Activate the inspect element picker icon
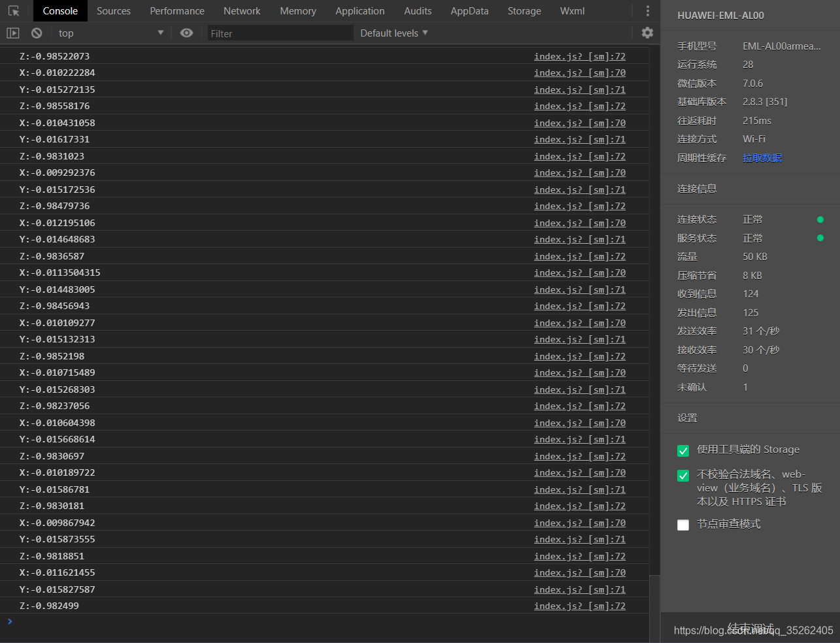This screenshot has height=643, width=840. click(14, 11)
